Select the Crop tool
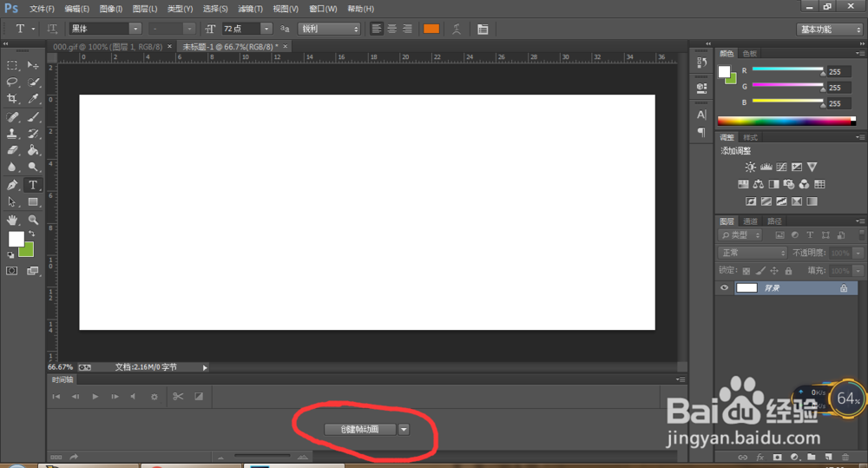Viewport: 868px width, 468px height. pyautogui.click(x=11, y=99)
